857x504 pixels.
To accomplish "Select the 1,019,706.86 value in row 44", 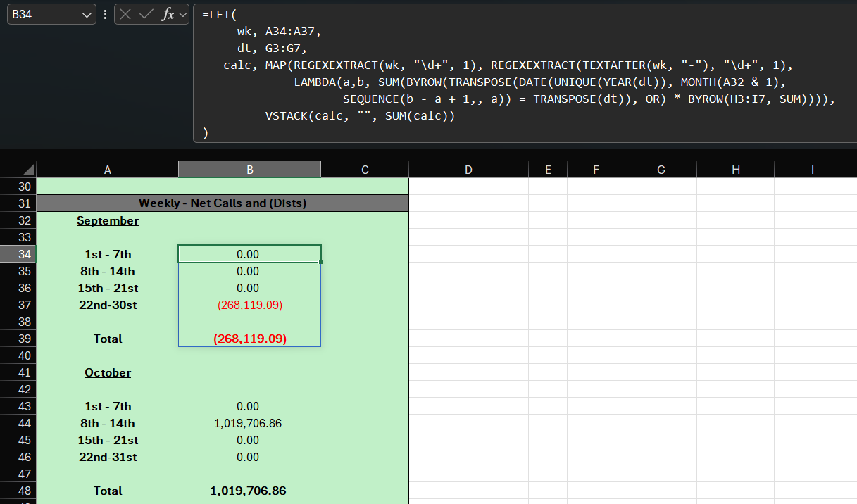I will coord(249,423).
